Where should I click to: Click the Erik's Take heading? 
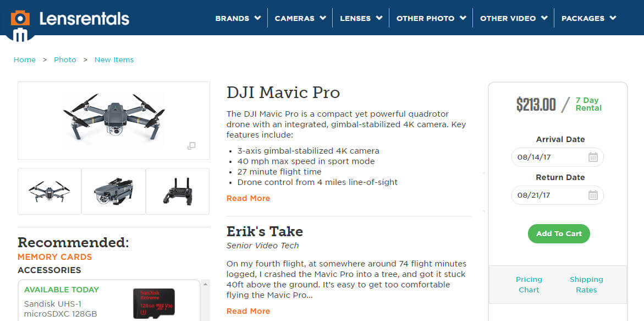click(x=265, y=231)
